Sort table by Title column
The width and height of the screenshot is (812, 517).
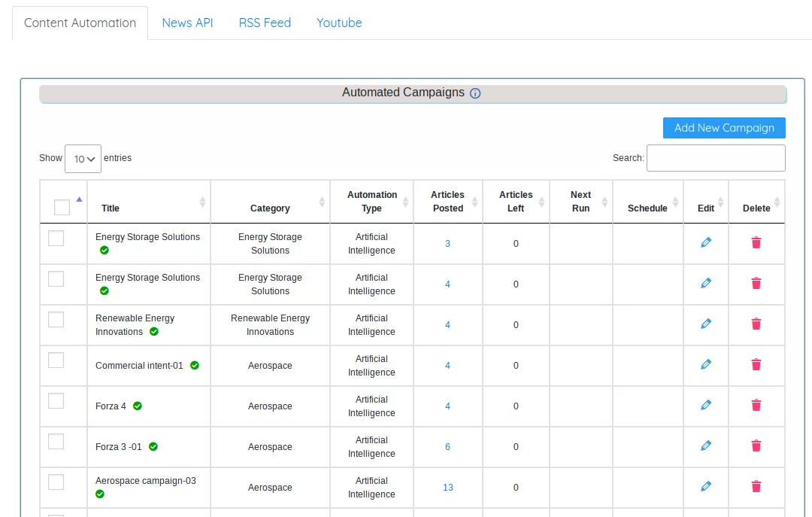coord(149,202)
